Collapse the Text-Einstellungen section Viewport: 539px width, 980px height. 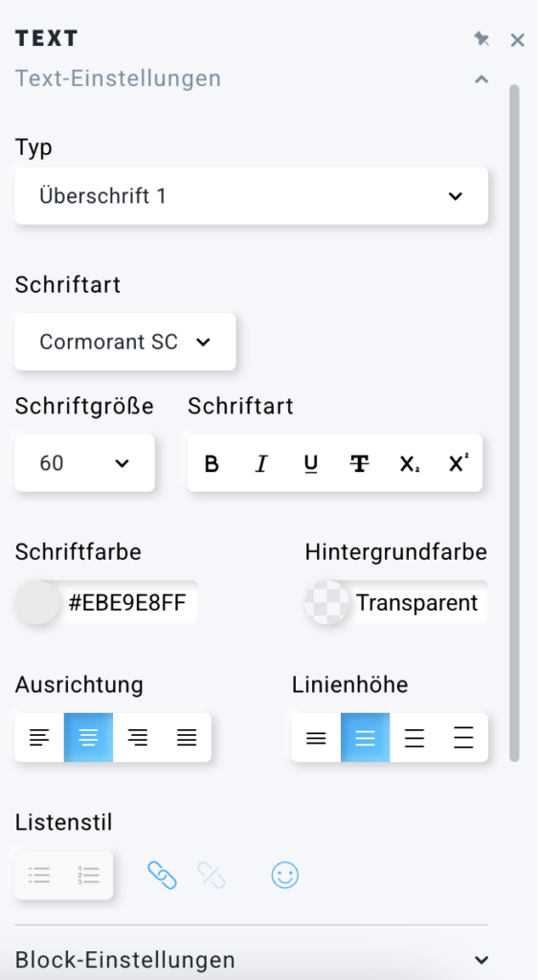(x=481, y=79)
